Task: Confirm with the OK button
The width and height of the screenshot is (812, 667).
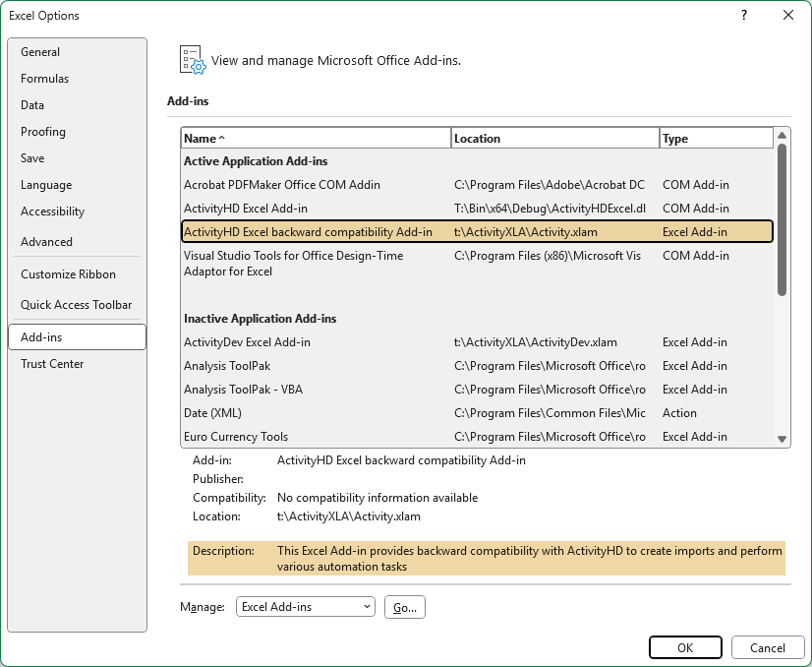Action: [x=685, y=648]
